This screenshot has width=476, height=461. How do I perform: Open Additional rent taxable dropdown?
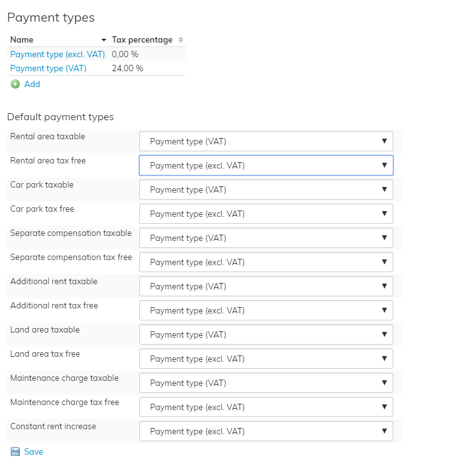click(x=266, y=286)
